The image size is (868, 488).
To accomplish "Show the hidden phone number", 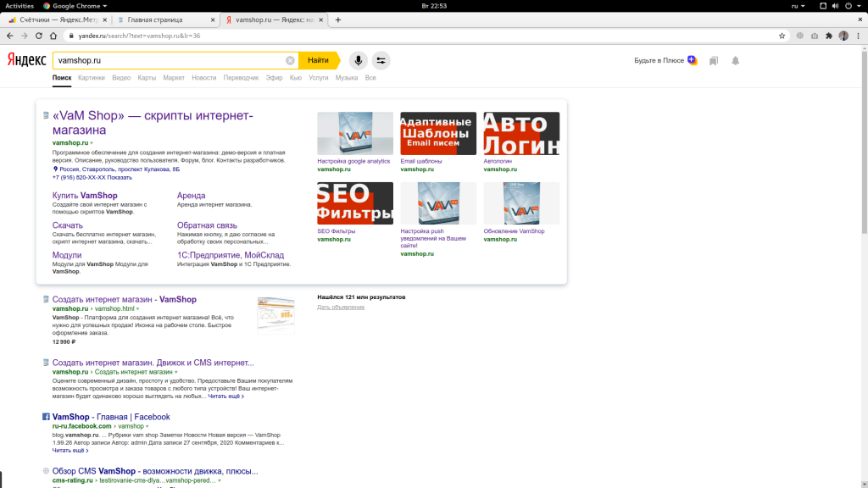I will coord(120,178).
